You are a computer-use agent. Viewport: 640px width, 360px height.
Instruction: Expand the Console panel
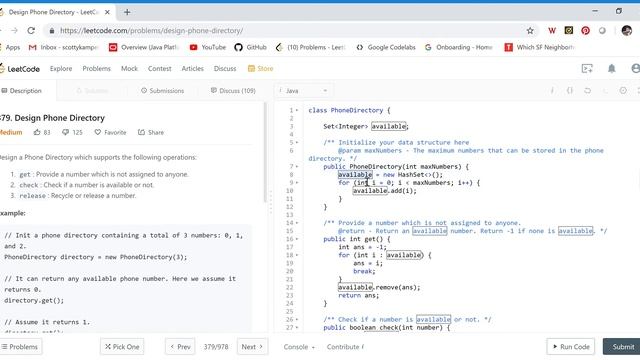[x=299, y=347]
